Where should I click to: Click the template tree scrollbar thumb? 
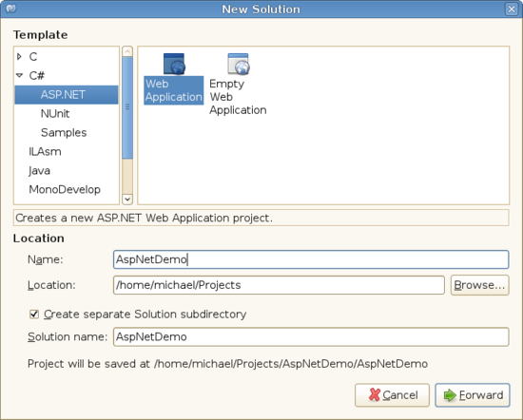pyautogui.click(x=127, y=107)
